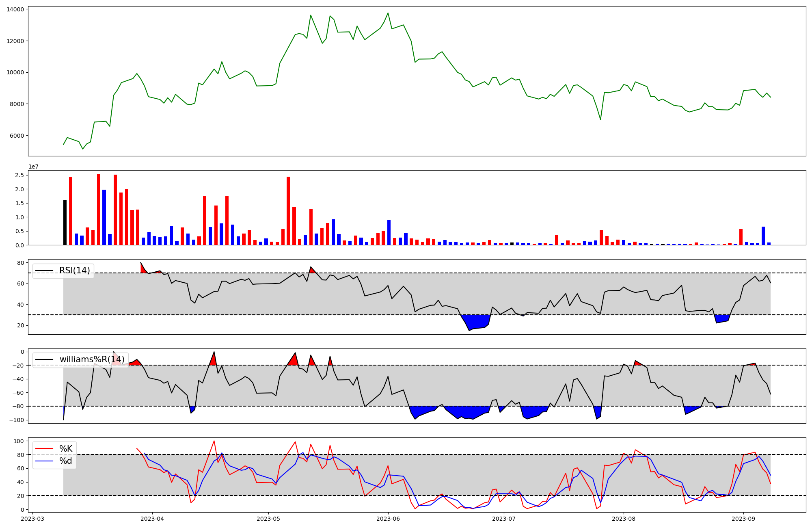Click the first black volume bar

tap(65, 223)
